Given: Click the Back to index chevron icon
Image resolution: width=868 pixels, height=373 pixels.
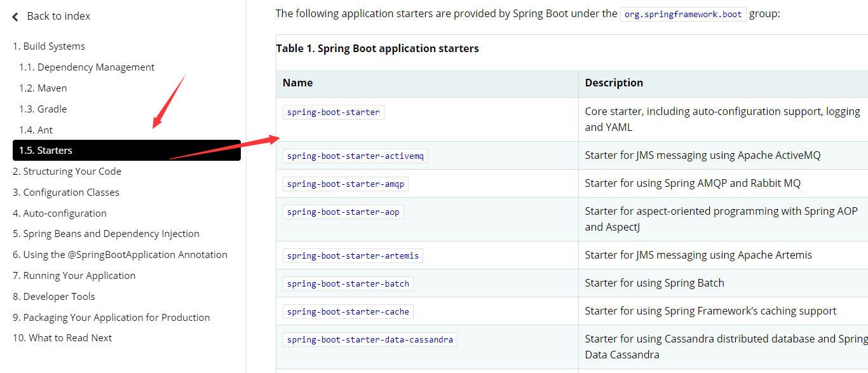Looking at the screenshot, I should coord(15,17).
